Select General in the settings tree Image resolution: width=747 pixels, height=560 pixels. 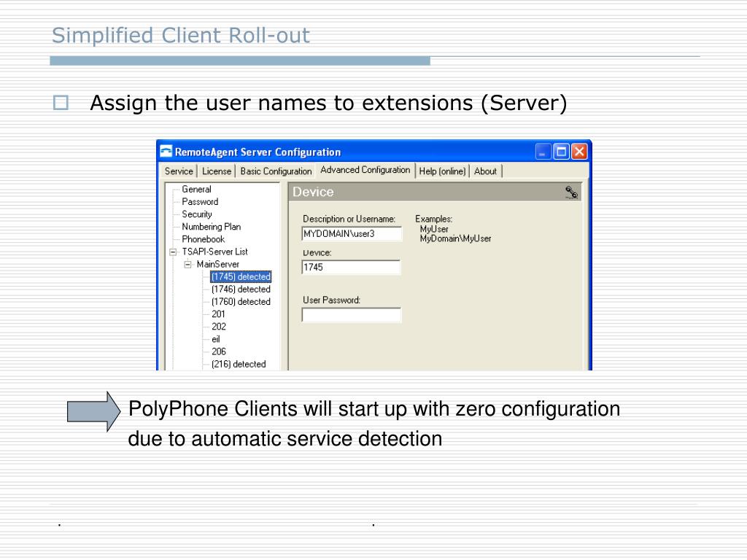[x=196, y=189]
